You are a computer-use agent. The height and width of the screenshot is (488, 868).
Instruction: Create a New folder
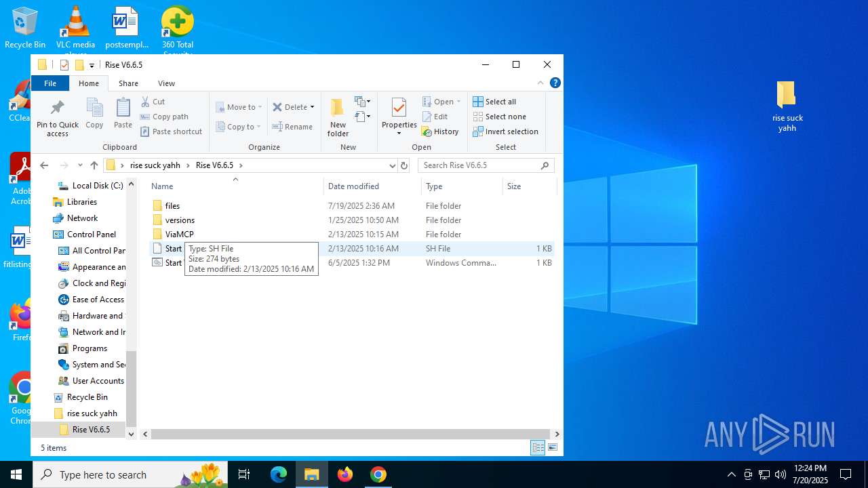pos(338,117)
